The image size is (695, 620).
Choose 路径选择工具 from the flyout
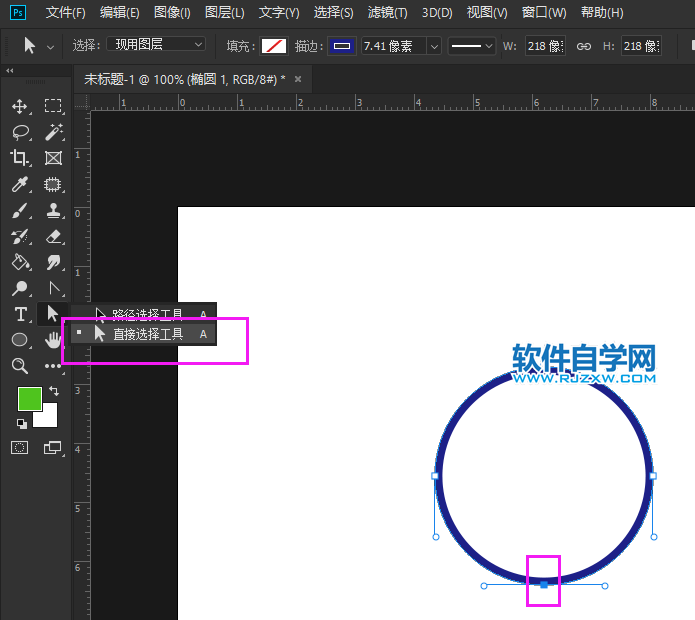(147, 314)
